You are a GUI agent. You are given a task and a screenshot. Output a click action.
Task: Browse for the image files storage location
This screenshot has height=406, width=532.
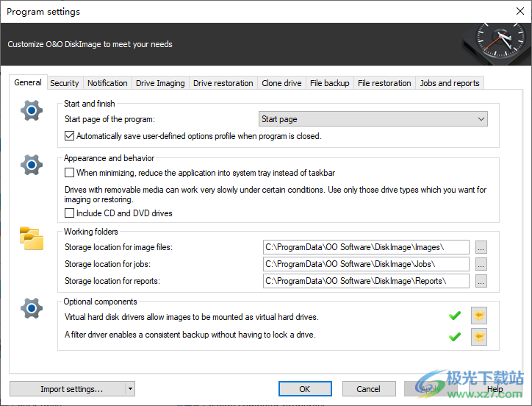(481, 247)
